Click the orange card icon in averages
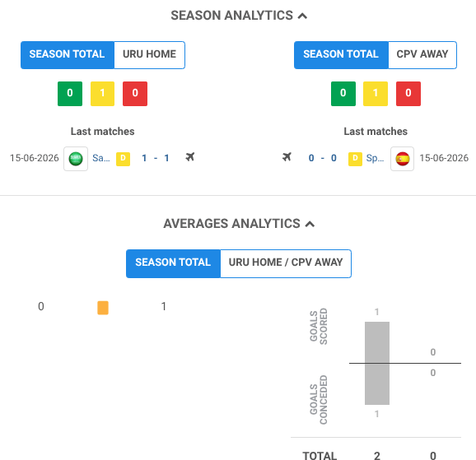 pos(103,308)
